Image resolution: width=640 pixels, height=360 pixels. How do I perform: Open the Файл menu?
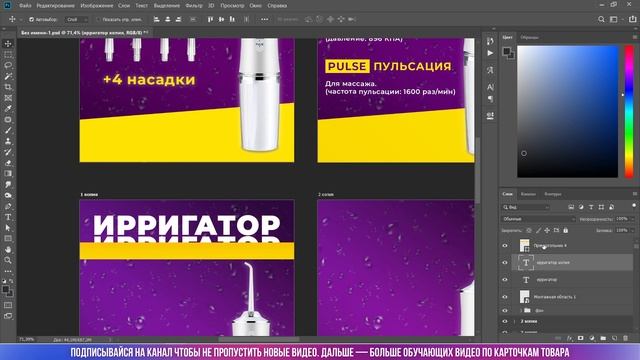pyautogui.click(x=25, y=6)
